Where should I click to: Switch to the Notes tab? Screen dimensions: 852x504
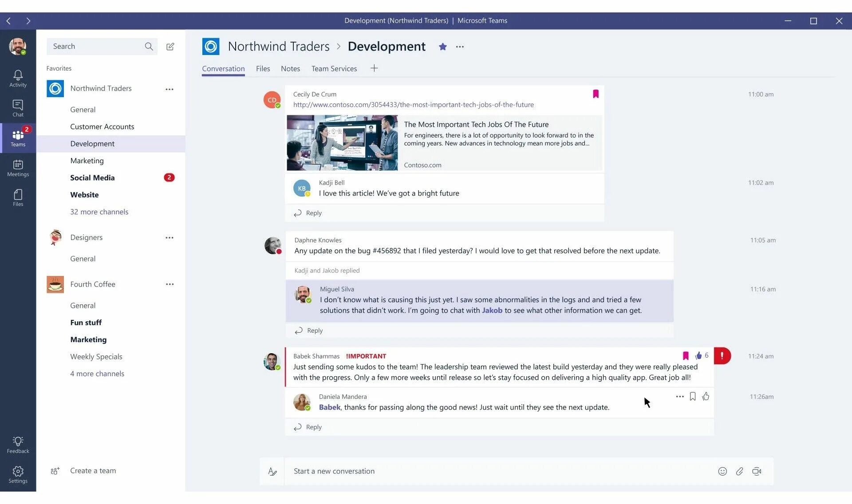click(x=290, y=68)
